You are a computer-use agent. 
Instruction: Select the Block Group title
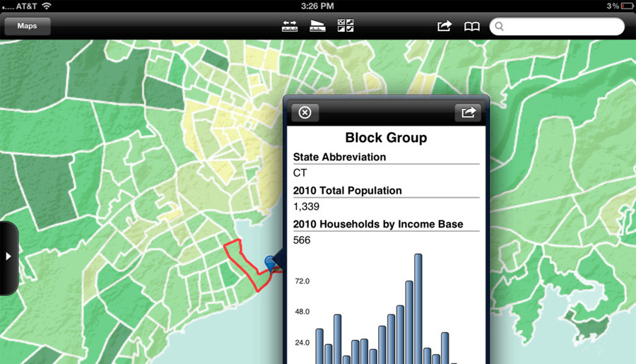(386, 138)
